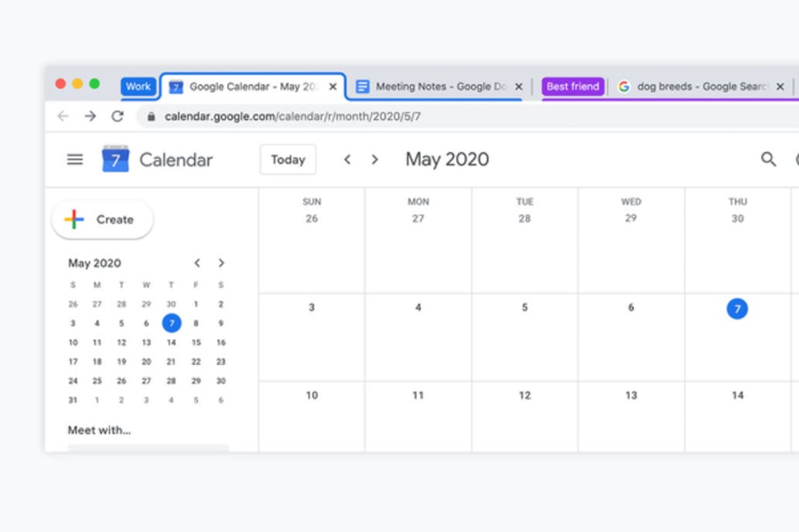This screenshot has width=799, height=532.
Task: Show next month in mini calendar
Action: [221, 263]
